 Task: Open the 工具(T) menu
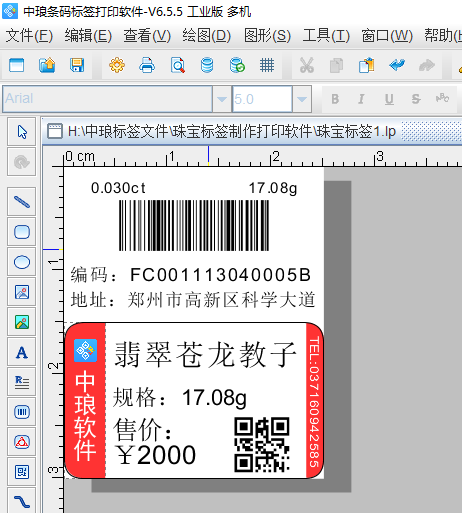click(x=326, y=35)
